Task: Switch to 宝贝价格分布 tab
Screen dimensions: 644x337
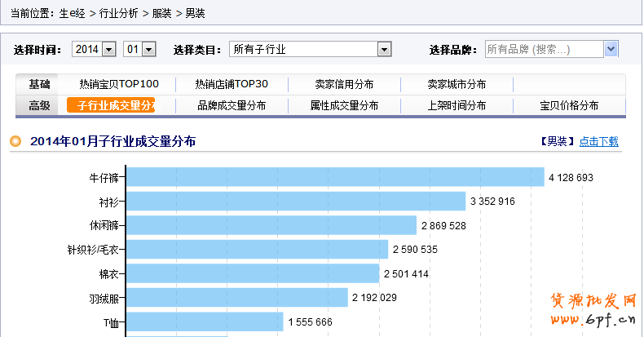Action: tap(569, 105)
